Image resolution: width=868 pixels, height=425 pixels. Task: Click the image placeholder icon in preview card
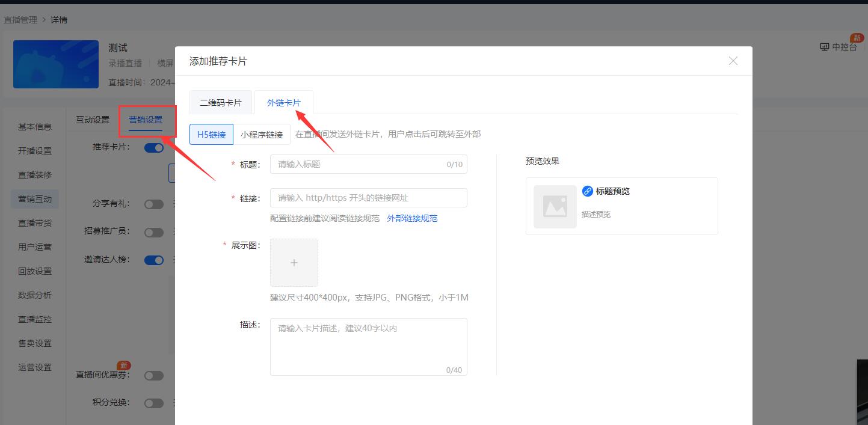[554, 206]
